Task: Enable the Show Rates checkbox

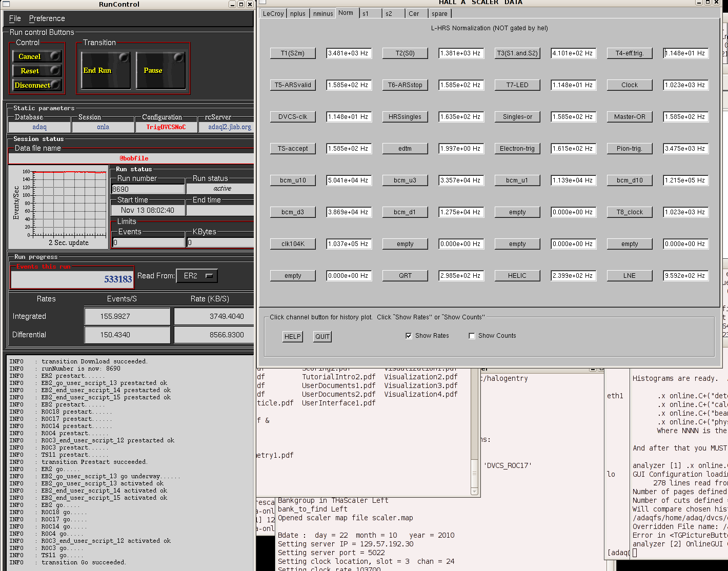Action: coord(409,336)
